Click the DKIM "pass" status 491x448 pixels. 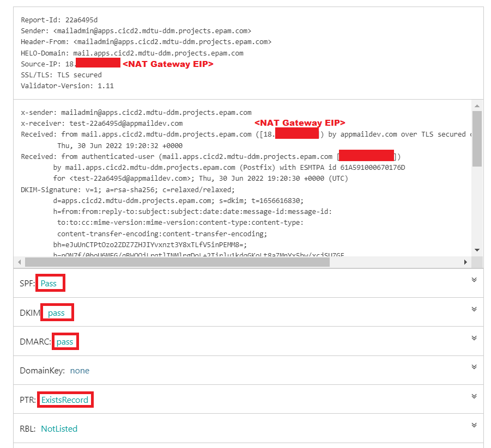pyautogui.click(x=56, y=313)
